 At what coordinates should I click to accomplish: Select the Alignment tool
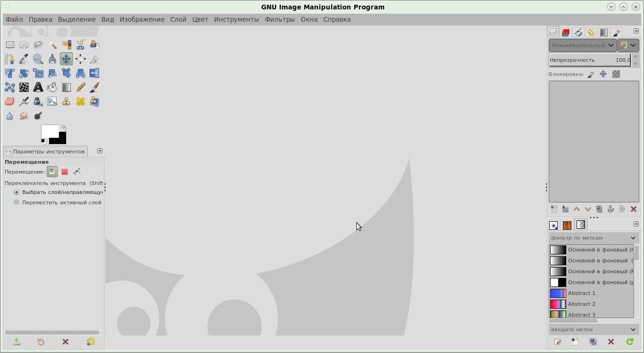(x=81, y=59)
